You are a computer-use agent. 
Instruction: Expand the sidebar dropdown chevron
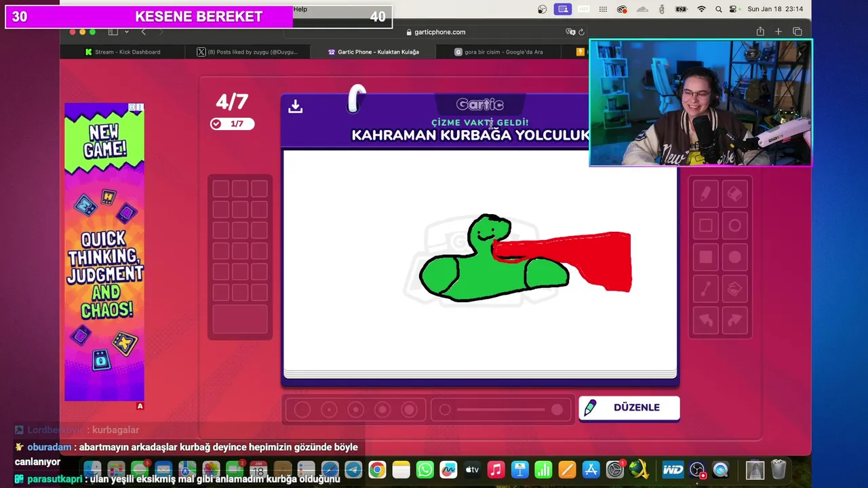pos(127,32)
